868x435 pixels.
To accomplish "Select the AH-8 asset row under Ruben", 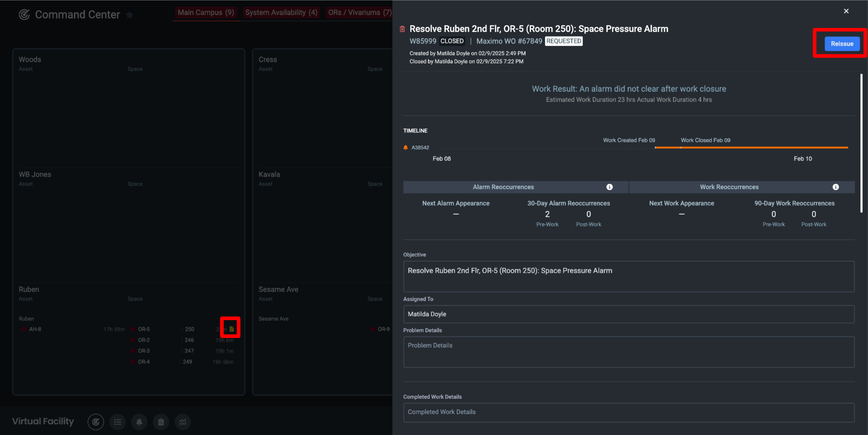I will pyautogui.click(x=35, y=329).
